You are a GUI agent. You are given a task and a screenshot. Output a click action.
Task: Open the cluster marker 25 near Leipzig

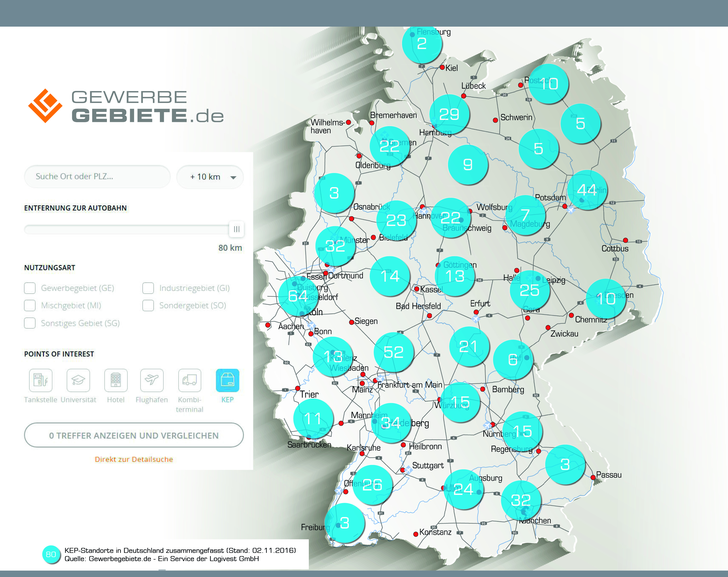pos(530,290)
